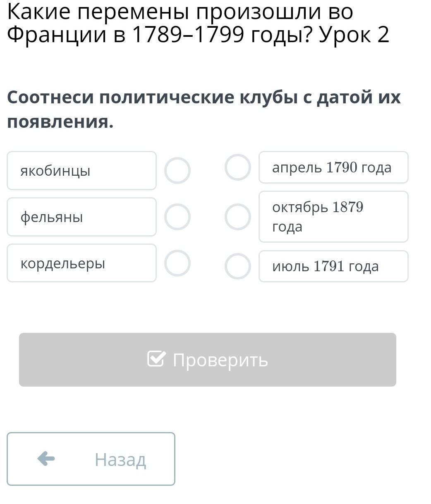Click the Проверить label text
The height and width of the screenshot is (504, 431).
coord(220,360)
